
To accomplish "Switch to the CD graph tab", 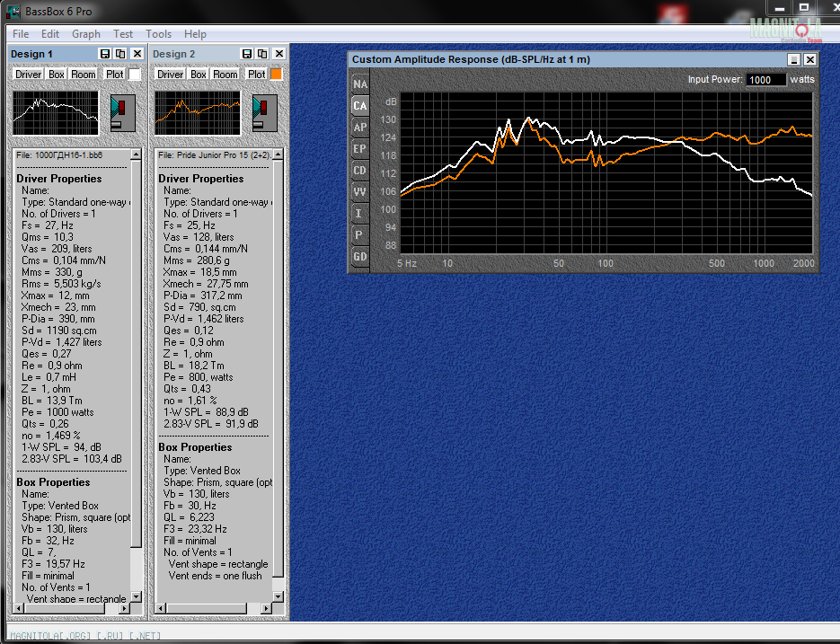I will coord(359,171).
